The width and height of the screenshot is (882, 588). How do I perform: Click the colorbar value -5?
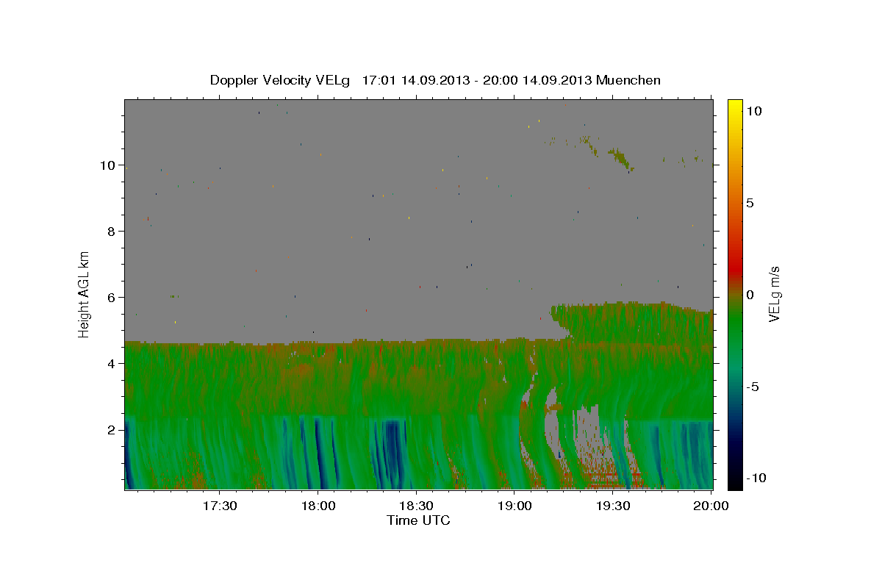(753, 387)
